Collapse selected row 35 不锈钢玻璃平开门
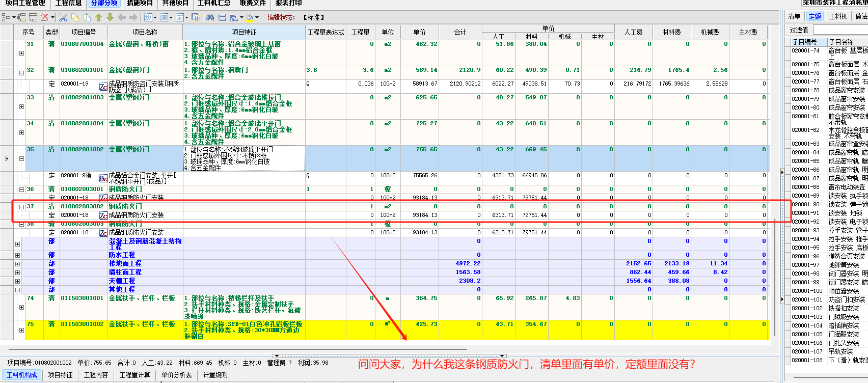The width and height of the screenshot is (868, 383). pyautogui.click(x=21, y=158)
